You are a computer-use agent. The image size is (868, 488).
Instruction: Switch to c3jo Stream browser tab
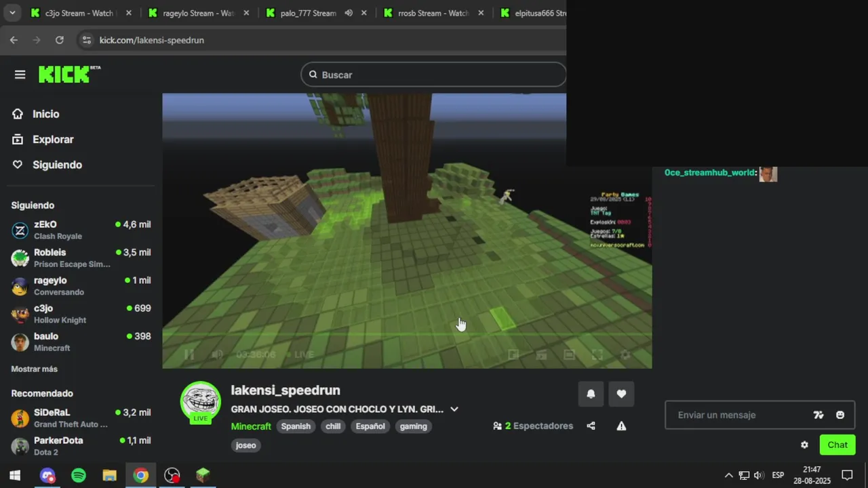80,13
